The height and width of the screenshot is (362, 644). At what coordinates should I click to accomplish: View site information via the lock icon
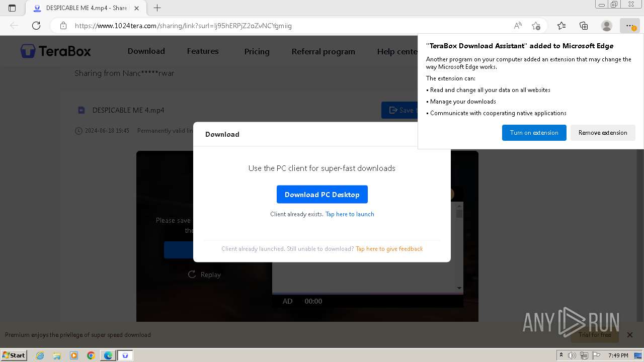click(63, 26)
